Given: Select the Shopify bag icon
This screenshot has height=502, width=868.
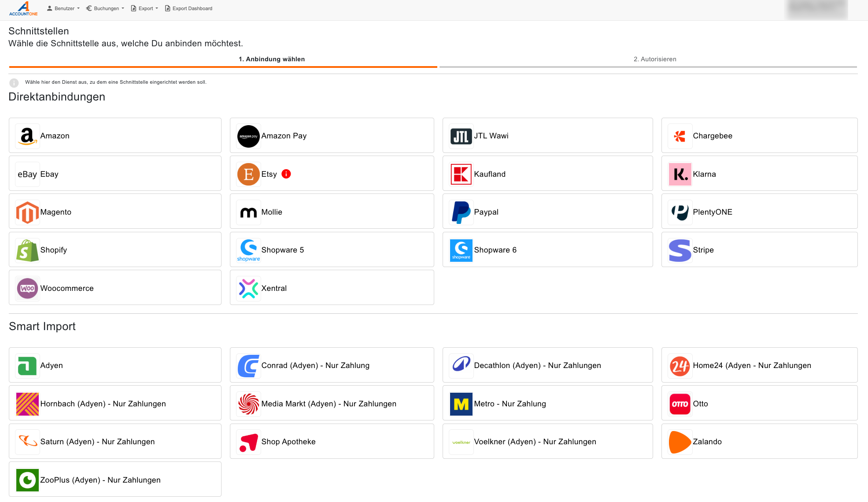Looking at the screenshot, I should 27,250.
